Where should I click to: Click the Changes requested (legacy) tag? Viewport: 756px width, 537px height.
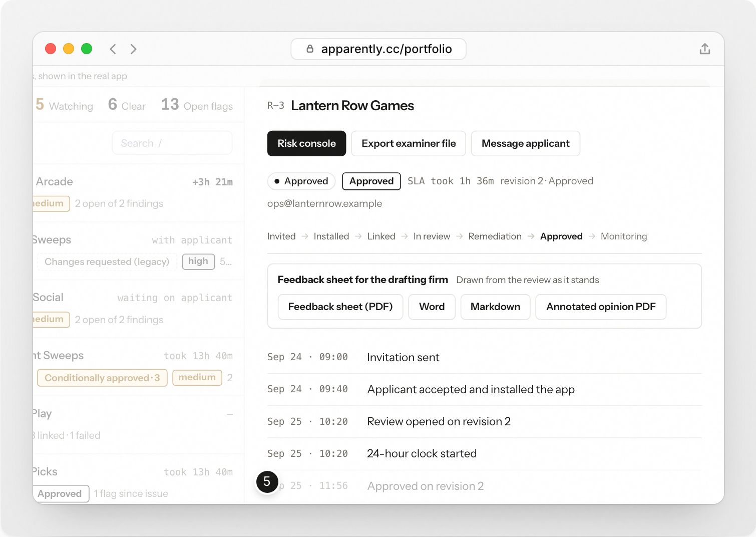pos(107,262)
